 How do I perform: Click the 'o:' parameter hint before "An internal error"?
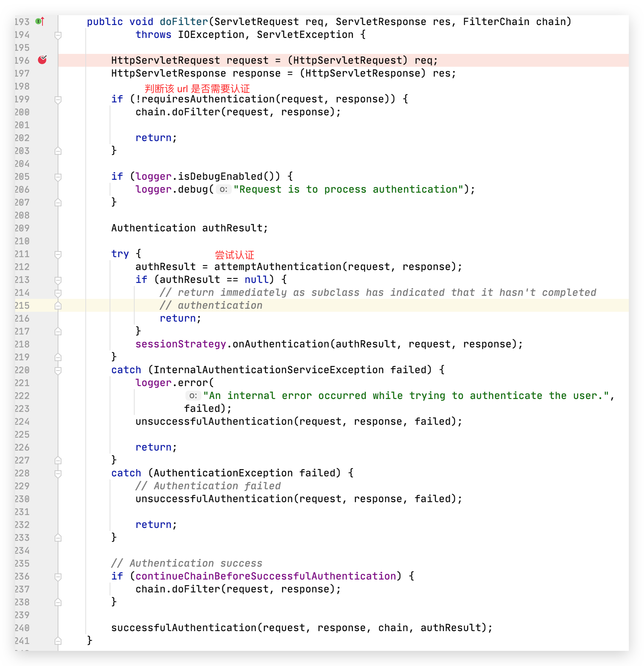coord(193,396)
